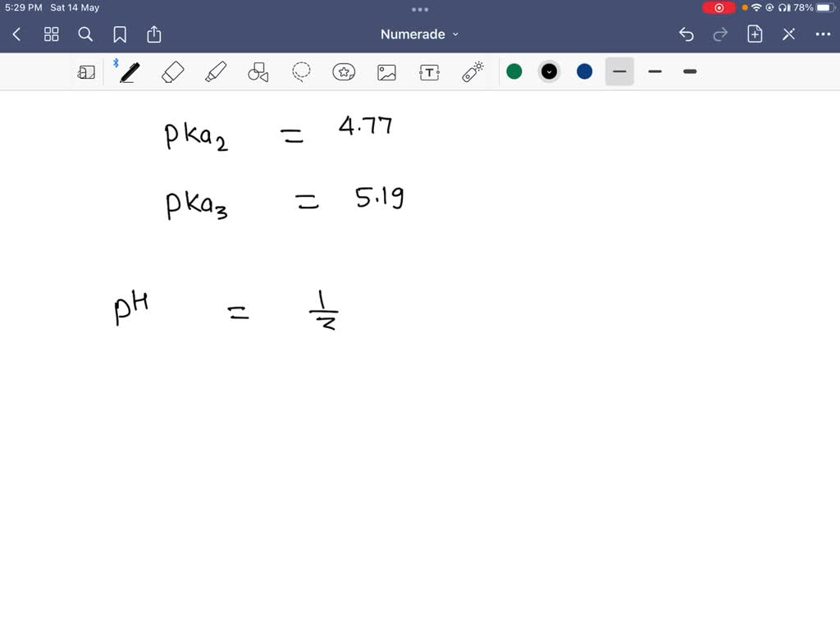Select the green ink color swatch
The height and width of the screenshot is (630, 840).
tap(514, 71)
